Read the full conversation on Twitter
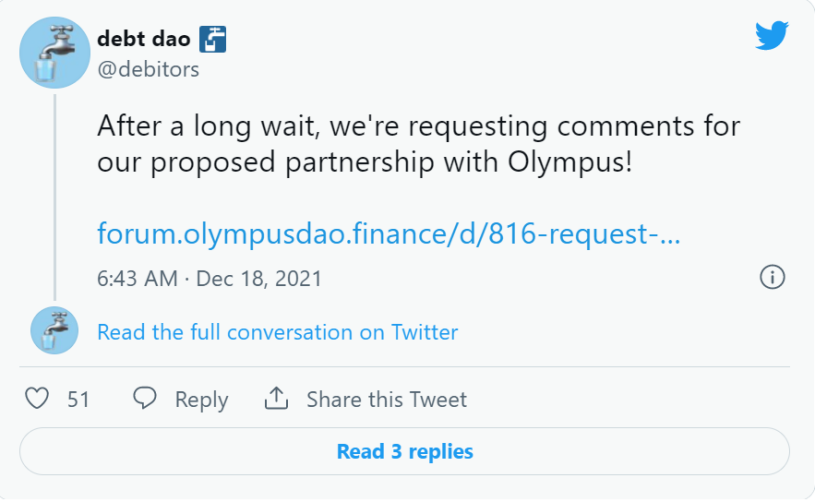 [x=278, y=332]
